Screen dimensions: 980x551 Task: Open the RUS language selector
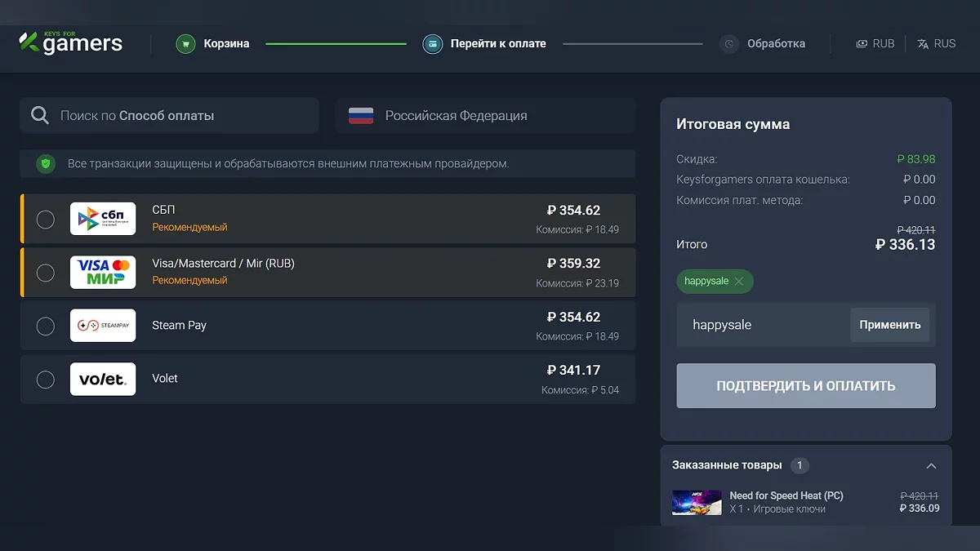[936, 43]
